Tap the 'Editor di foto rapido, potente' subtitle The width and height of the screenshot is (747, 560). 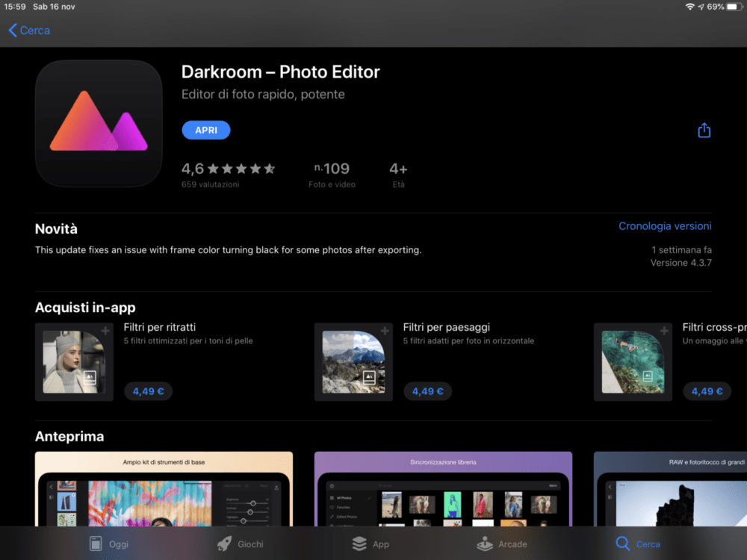(x=263, y=94)
